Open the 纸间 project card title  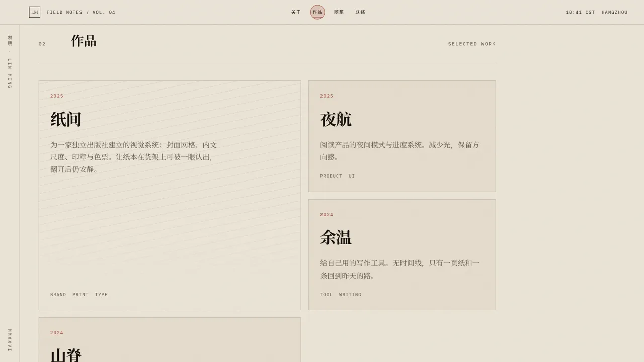coord(66,120)
